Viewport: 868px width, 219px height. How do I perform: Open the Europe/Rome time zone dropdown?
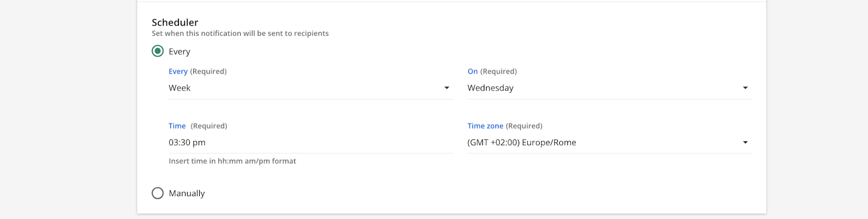609,143
